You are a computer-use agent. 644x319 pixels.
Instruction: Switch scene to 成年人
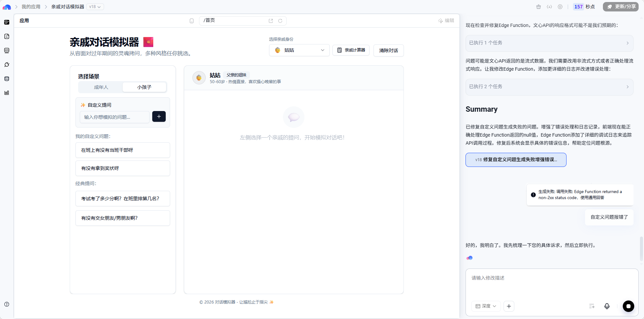[101, 87]
